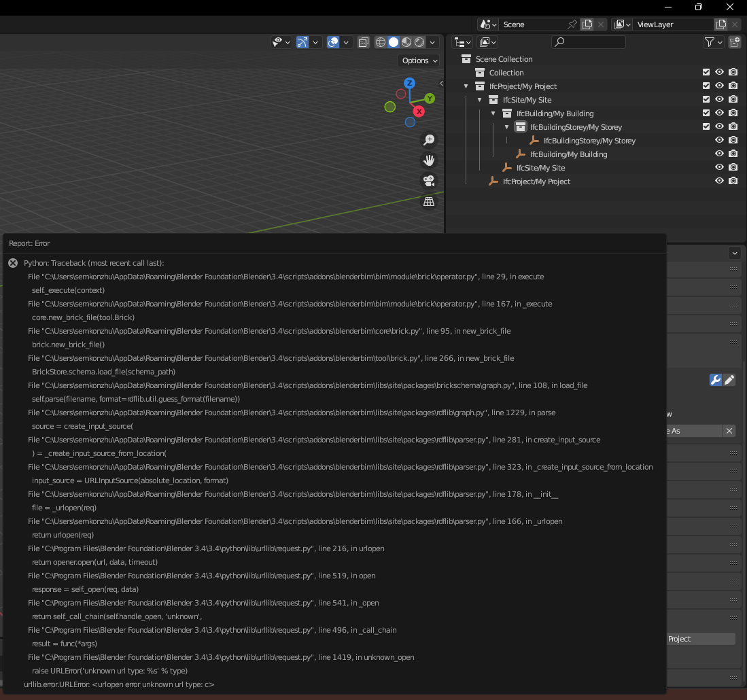
Task: Dismiss the Python traceback error report
Action: tap(13, 263)
